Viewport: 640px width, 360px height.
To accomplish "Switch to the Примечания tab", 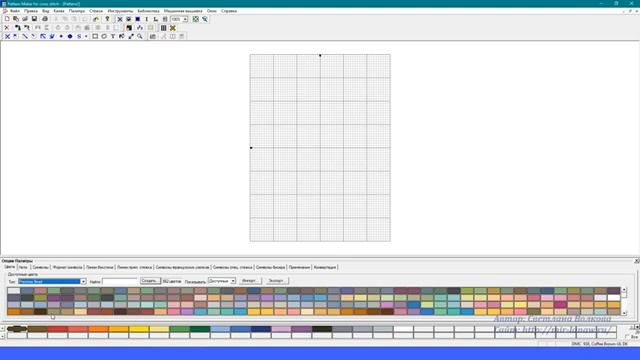I will [x=299, y=267].
